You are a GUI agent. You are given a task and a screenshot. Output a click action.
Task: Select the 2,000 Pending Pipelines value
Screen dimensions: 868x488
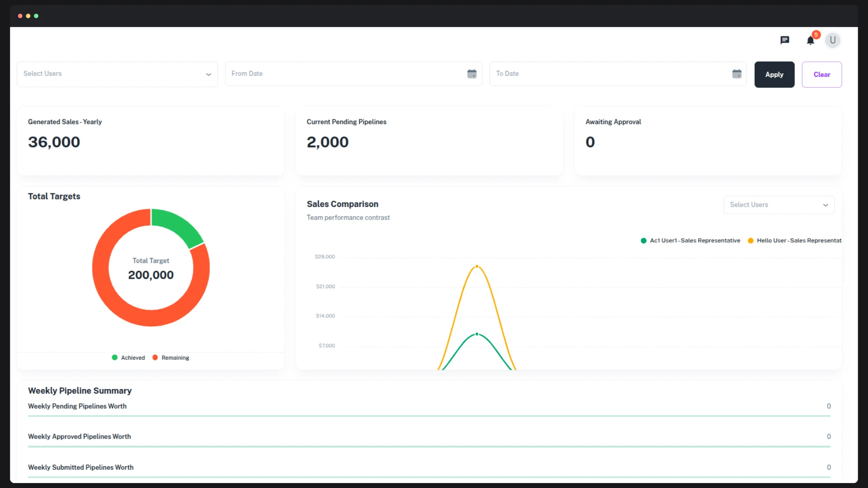click(x=328, y=142)
